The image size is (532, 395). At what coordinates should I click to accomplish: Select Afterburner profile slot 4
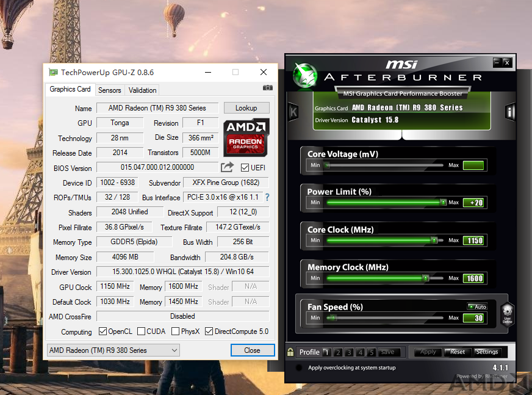(x=361, y=352)
